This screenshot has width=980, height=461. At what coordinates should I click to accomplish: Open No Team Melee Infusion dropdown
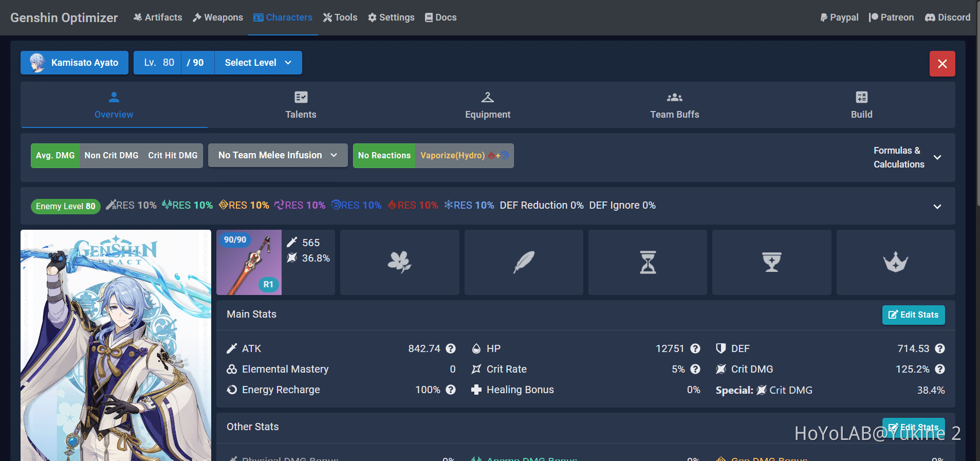[x=278, y=155]
